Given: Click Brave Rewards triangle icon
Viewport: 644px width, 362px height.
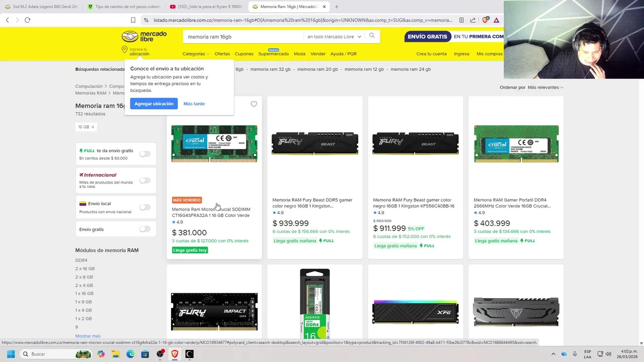Looking at the screenshot, I should tap(497, 20).
